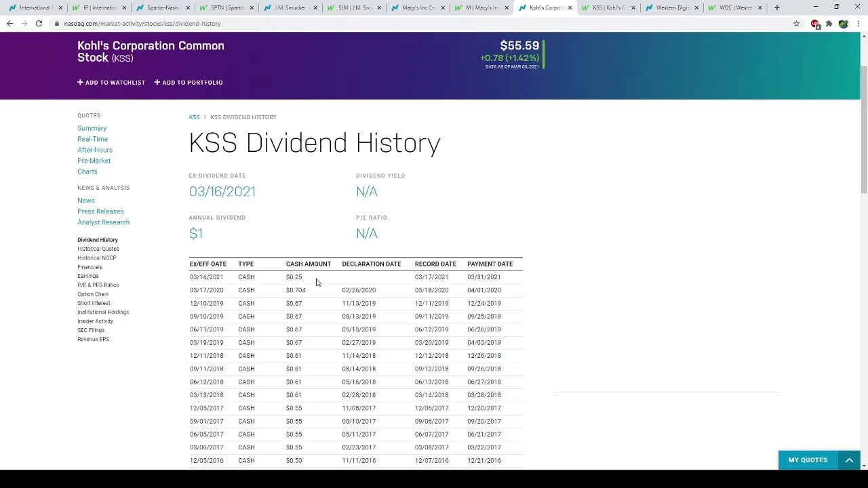Viewport: 868px width, 488px height.
Task: Go back using browser back arrow
Action: (x=9, y=23)
